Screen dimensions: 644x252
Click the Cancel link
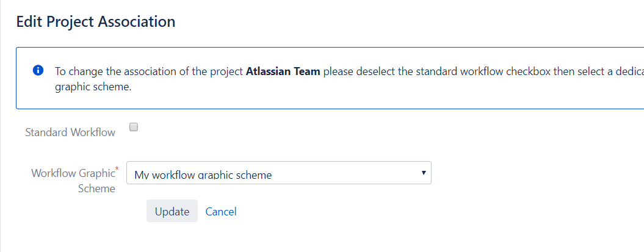(x=221, y=211)
